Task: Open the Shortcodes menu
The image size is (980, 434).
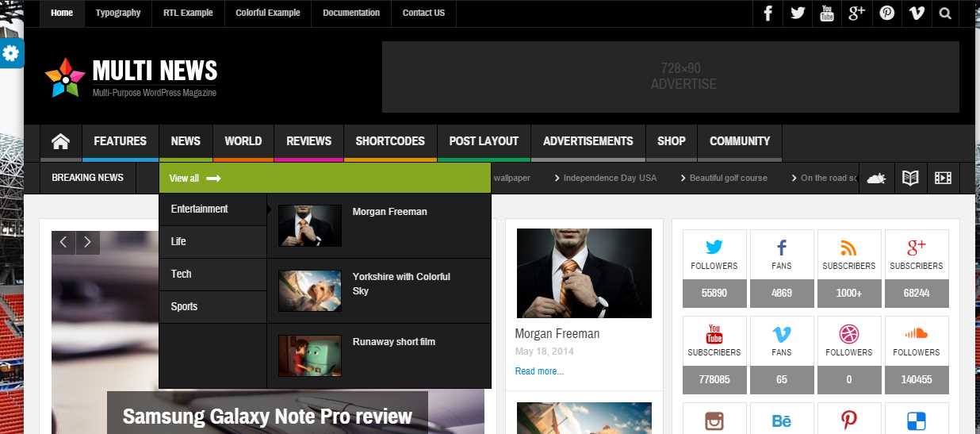Action: [390, 141]
